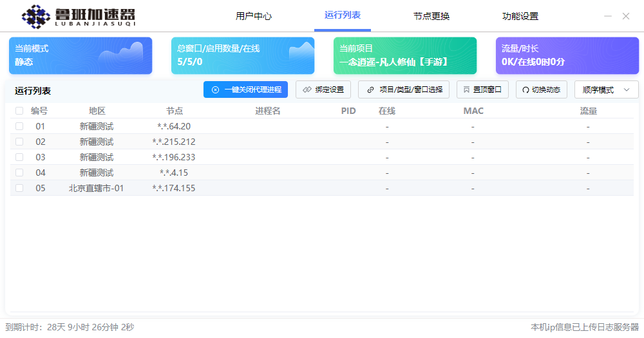Click the 一键关闭代理进程 button
This screenshot has height=338, width=644.
[245, 89]
